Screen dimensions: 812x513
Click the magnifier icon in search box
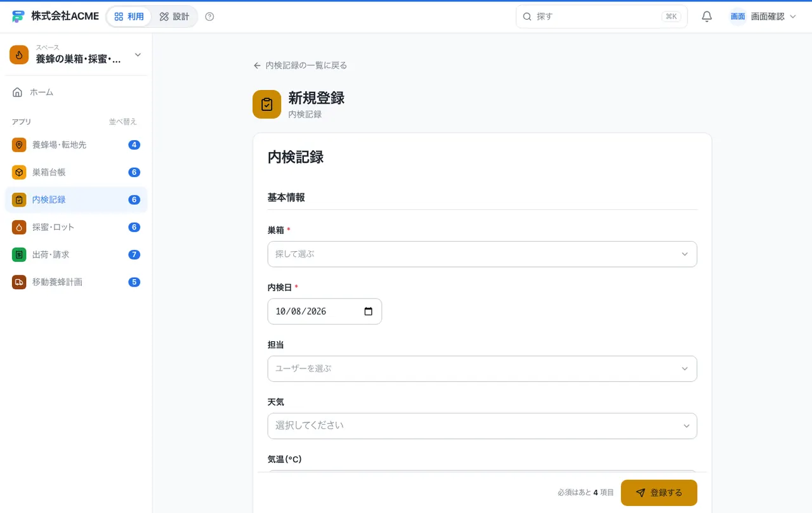point(527,16)
